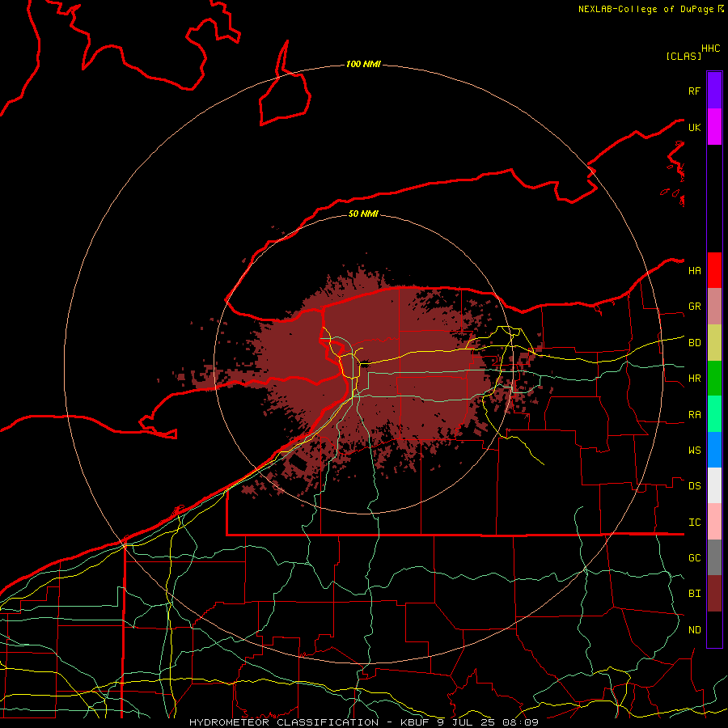Click the RF purple legend swatch
The image size is (728, 728).
(714, 91)
